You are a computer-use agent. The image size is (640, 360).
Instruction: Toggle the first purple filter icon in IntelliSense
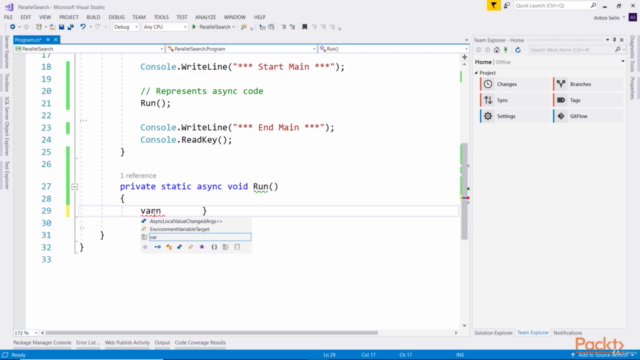[x=145, y=247]
